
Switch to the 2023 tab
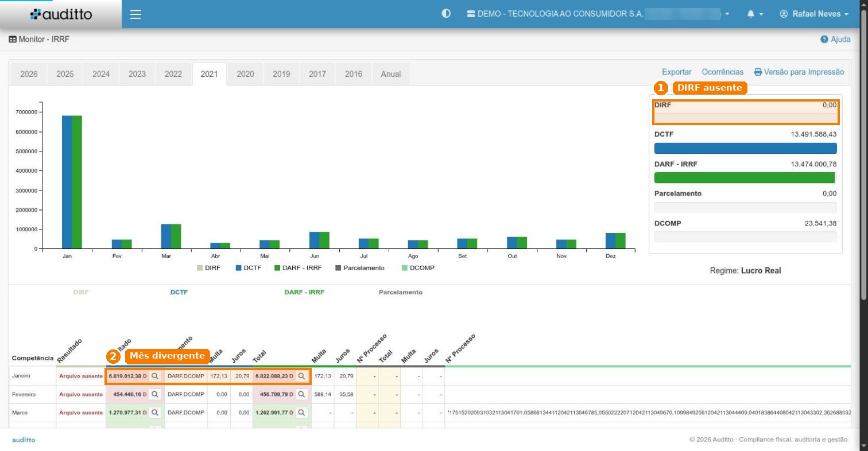pyautogui.click(x=137, y=74)
